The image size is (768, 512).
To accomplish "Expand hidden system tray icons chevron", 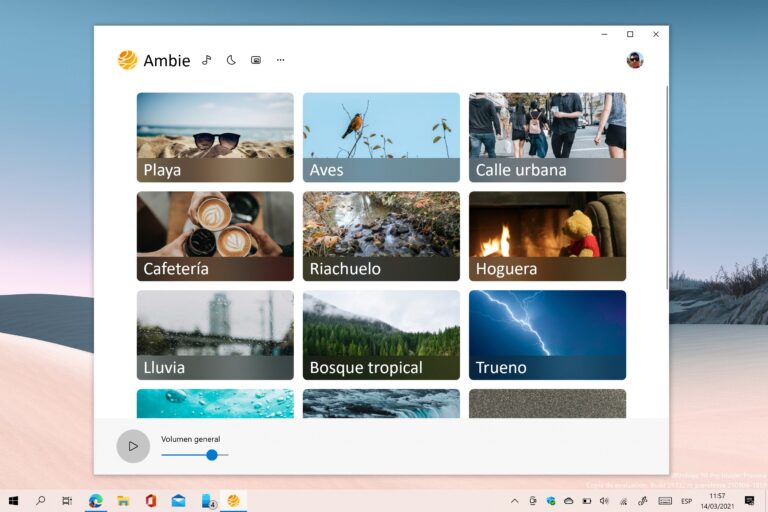I will 514,501.
